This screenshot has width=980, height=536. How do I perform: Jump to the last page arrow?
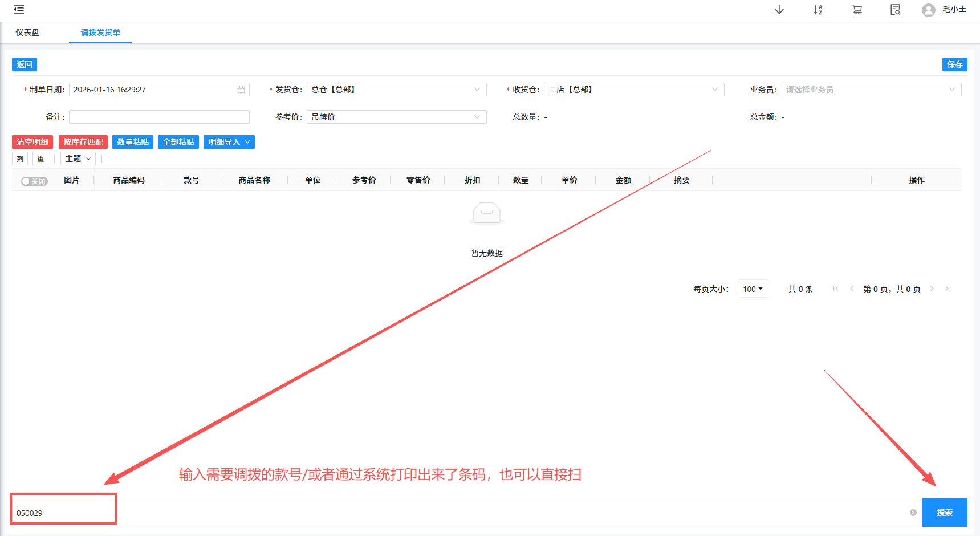(948, 289)
